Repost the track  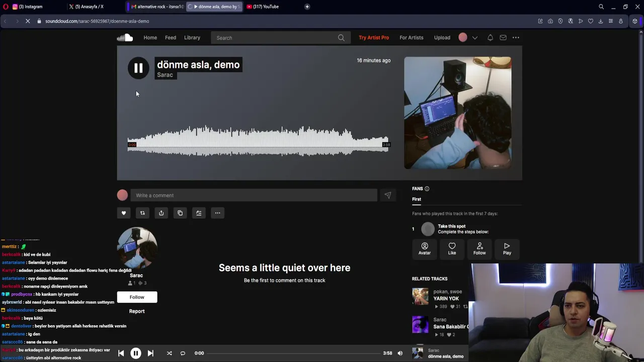pyautogui.click(x=142, y=213)
